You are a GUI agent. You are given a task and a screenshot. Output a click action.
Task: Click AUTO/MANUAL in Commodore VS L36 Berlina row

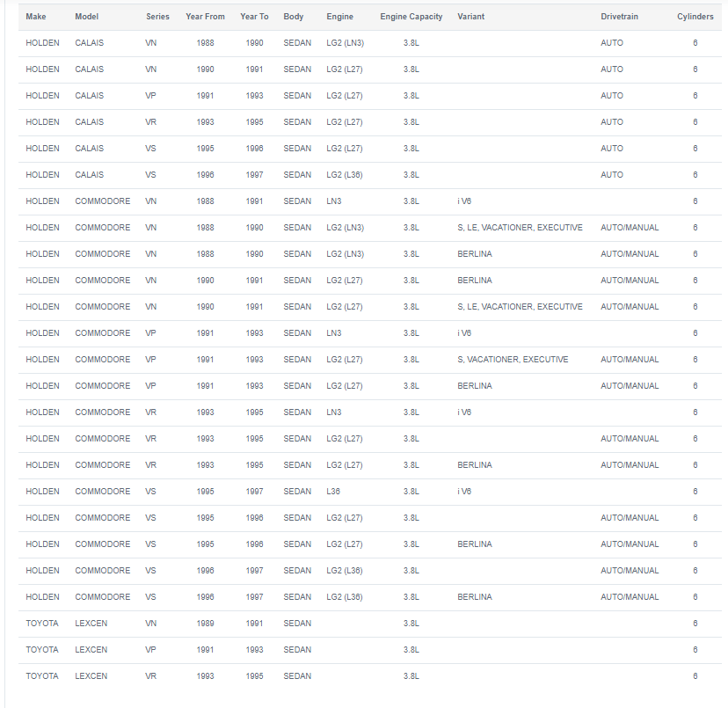click(630, 597)
